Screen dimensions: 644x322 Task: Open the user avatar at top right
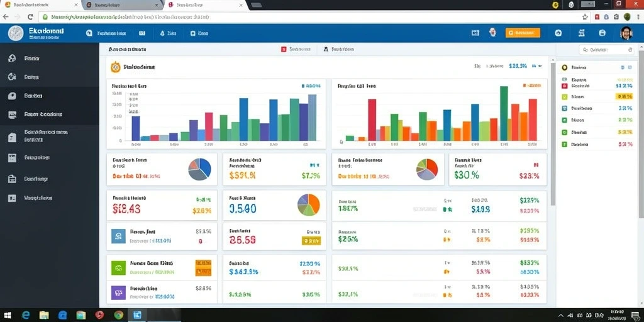[626, 33]
